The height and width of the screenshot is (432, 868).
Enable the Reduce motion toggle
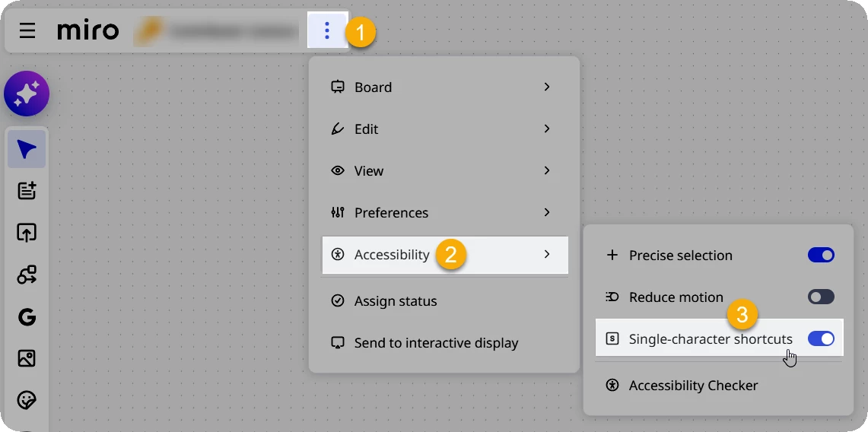click(x=821, y=297)
